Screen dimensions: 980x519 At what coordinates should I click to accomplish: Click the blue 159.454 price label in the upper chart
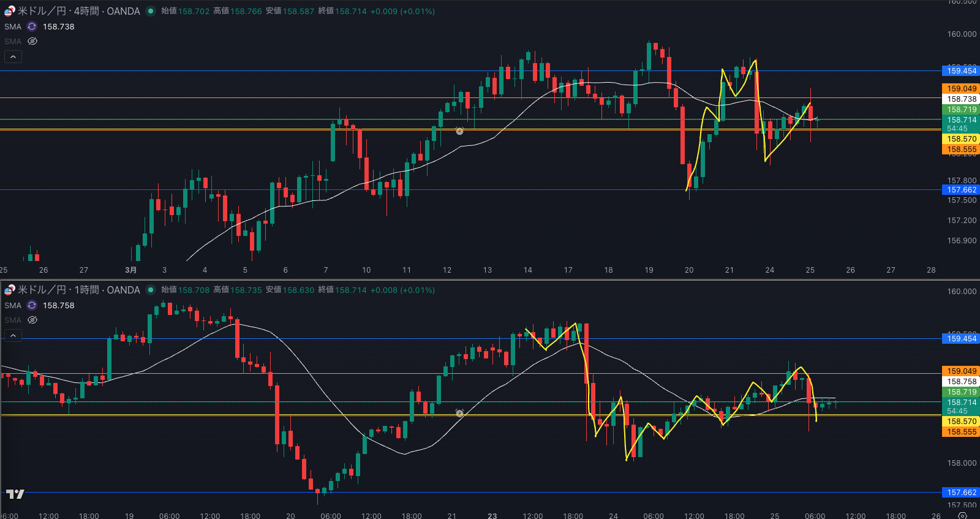point(961,71)
